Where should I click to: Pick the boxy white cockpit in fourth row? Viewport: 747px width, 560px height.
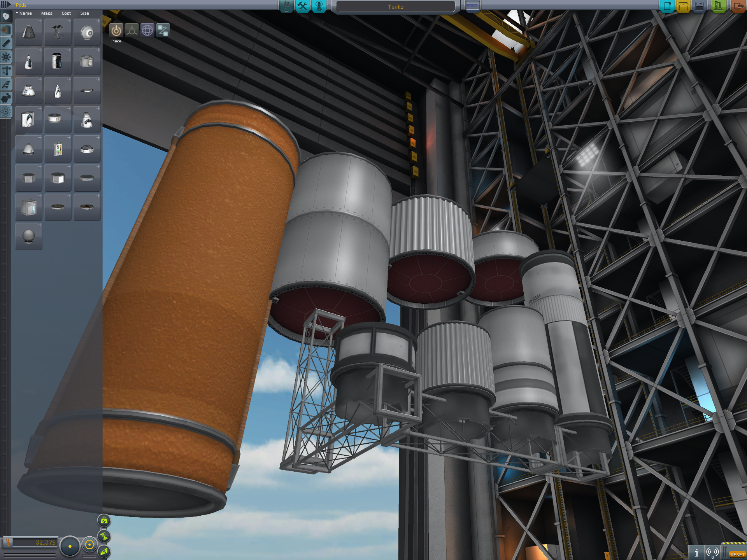coord(29,120)
